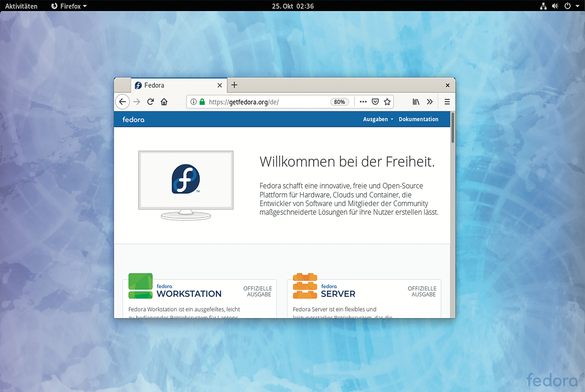Open page actions three-dot menu
The image size is (585, 392).
[363, 102]
